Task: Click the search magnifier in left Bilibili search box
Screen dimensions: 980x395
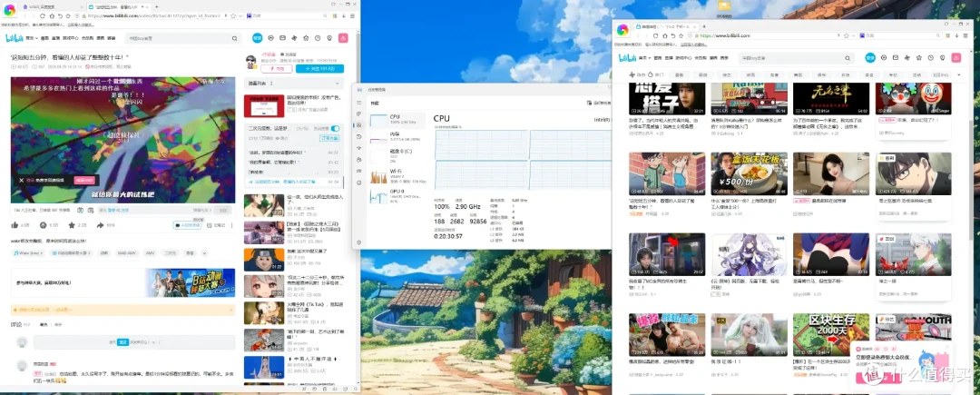Action: pos(234,38)
